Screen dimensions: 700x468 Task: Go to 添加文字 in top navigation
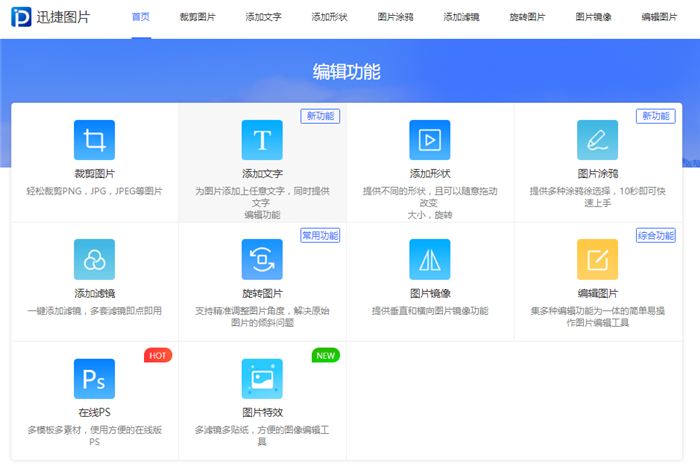pyautogui.click(x=263, y=17)
